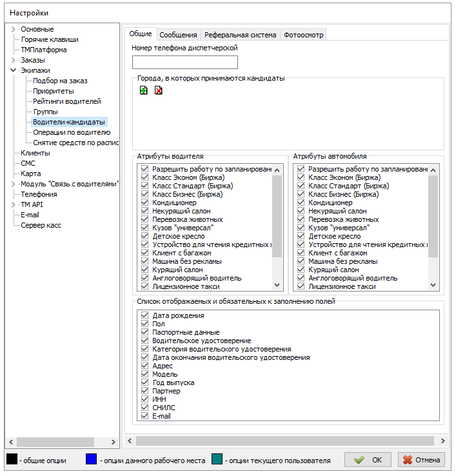Collapse the 'Экипажи' tree node
The image size is (456, 476).
tap(14, 70)
